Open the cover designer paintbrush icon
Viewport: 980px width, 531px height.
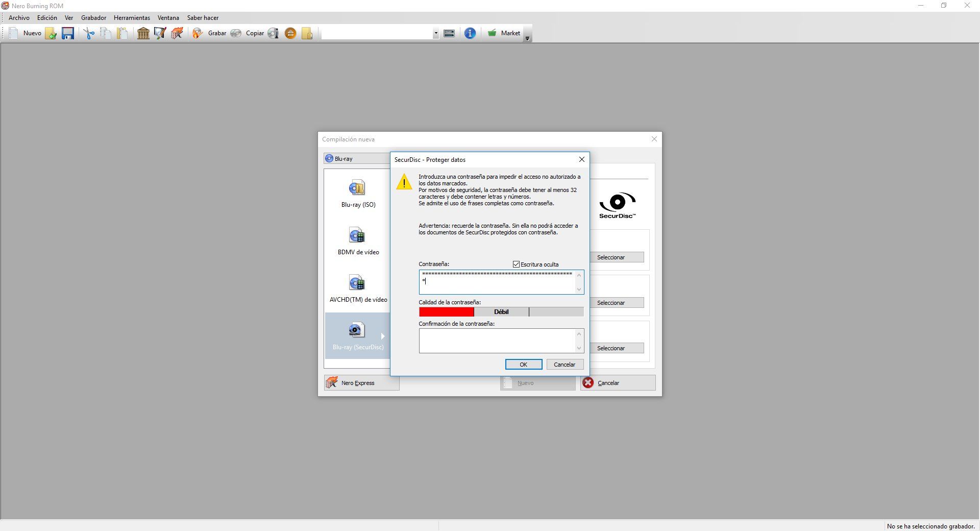click(x=160, y=33)
